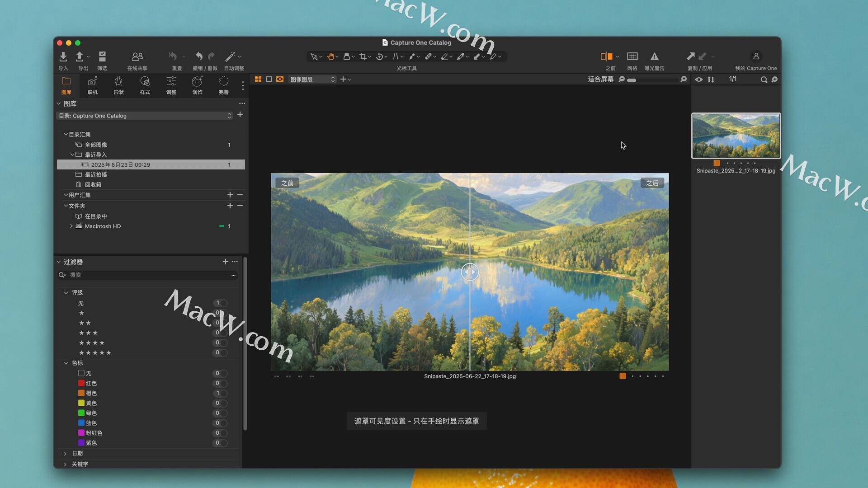The image size is (868, 488).
Task: Click the browser sort arrows icon
Action: pyautogui.click(x=711, y=80)
